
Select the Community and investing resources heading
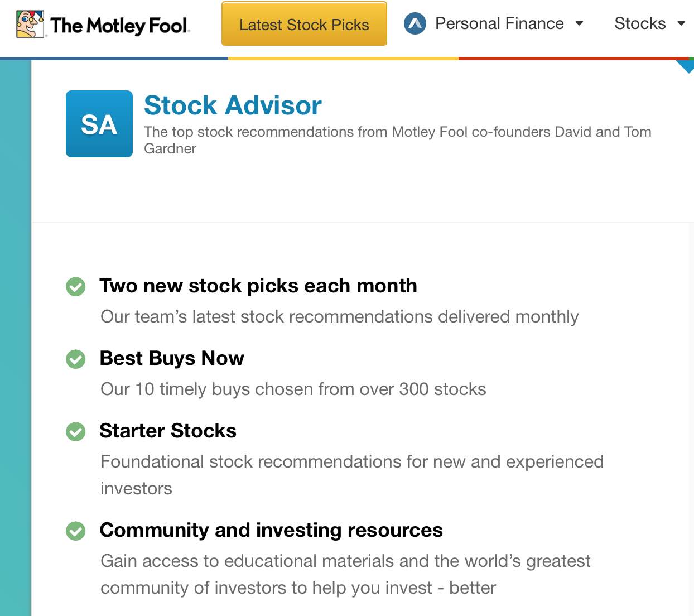coord(271,530)
